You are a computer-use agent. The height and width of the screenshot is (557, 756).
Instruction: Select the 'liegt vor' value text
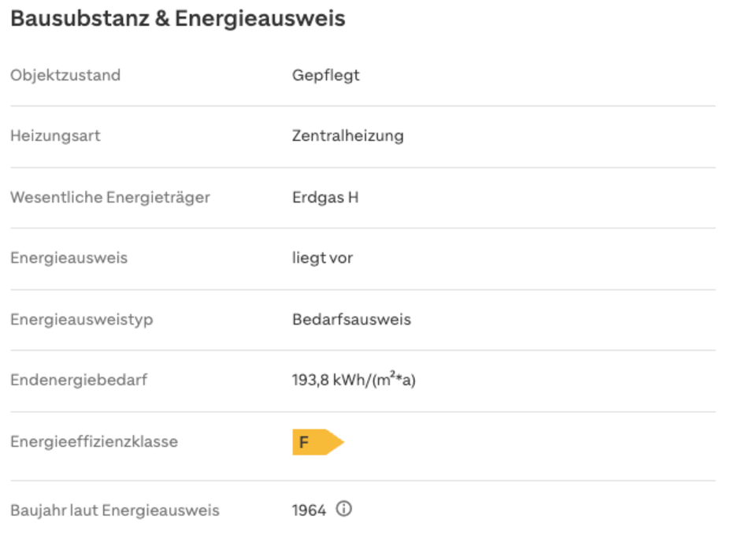tap(322, 258)
